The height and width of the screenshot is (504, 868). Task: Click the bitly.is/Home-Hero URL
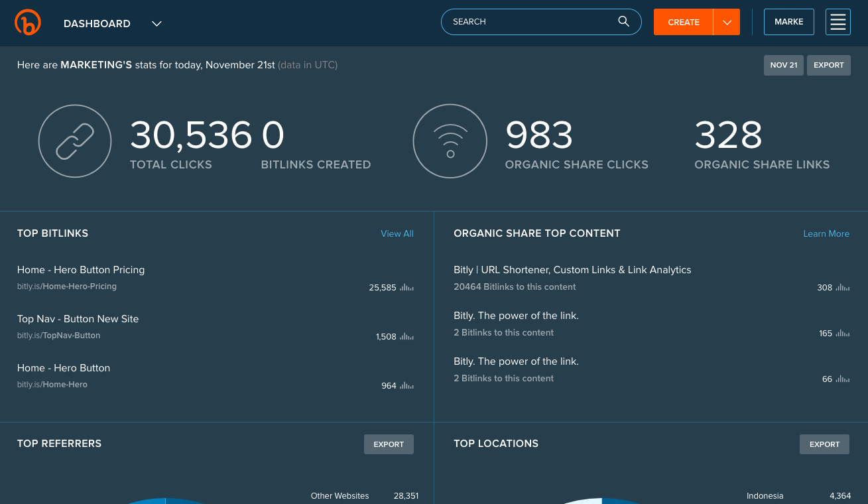pos(52,385)
